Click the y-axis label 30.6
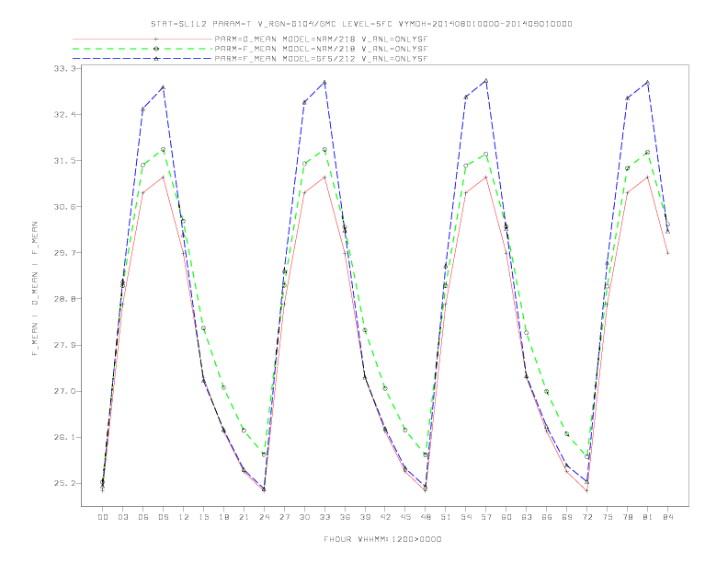Viewport: 728px width, 563px height. click(x=64, y=207)
